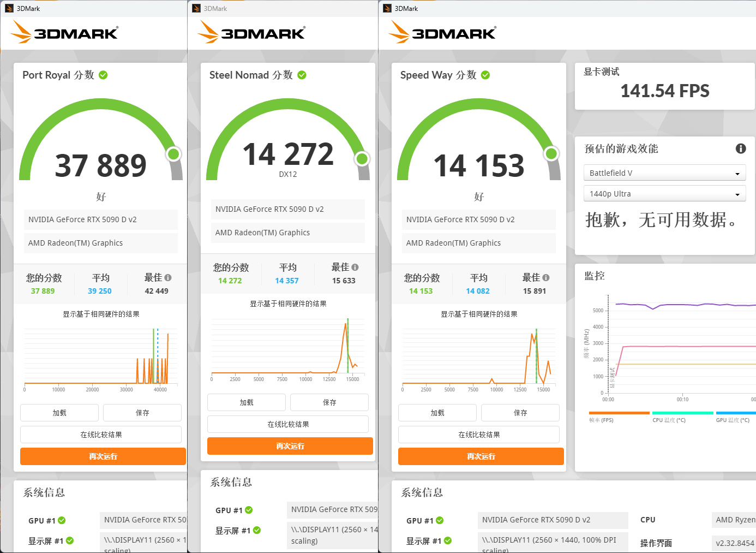The width and height of the screenshot is (756, 553).
Task: Open the 1440p Ultra resolution dropdown
Action: pos(664,194)
